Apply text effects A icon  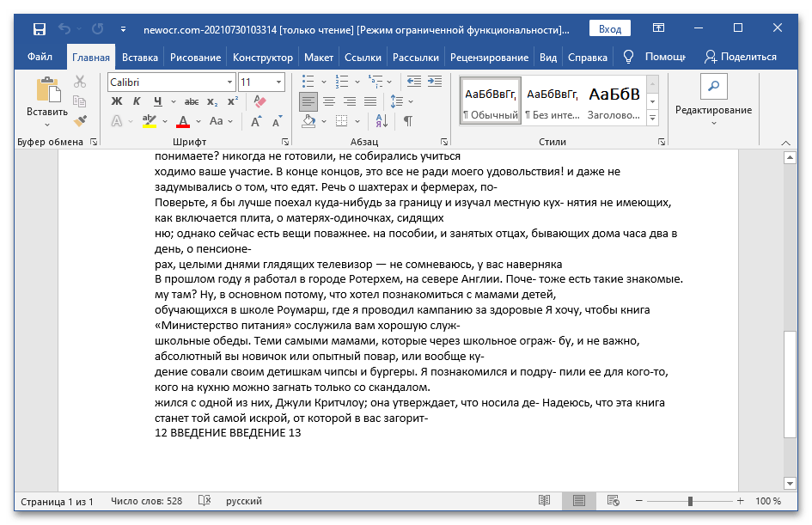117,121
